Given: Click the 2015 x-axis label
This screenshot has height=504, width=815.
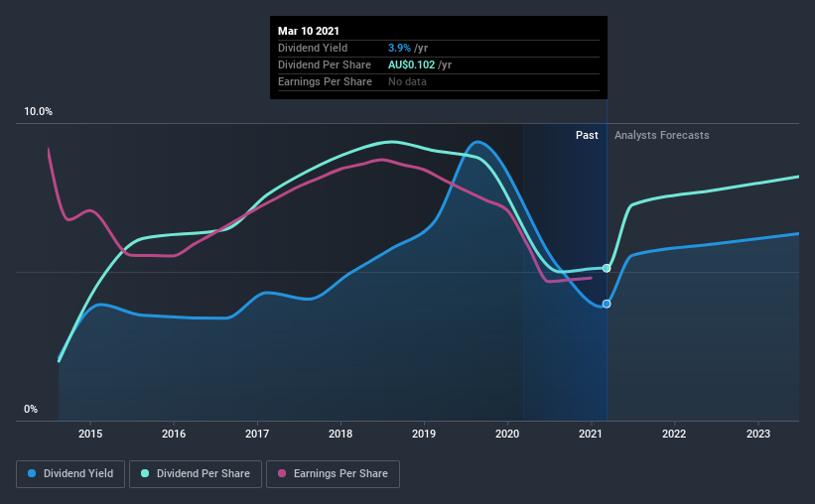Looking at the screenshot, I should pos(90,434).
